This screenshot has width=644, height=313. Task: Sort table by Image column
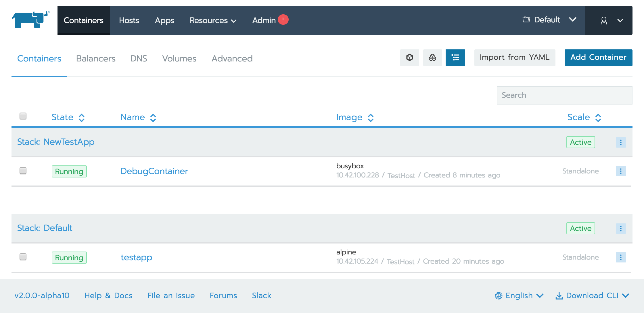(x=355, y=117)
